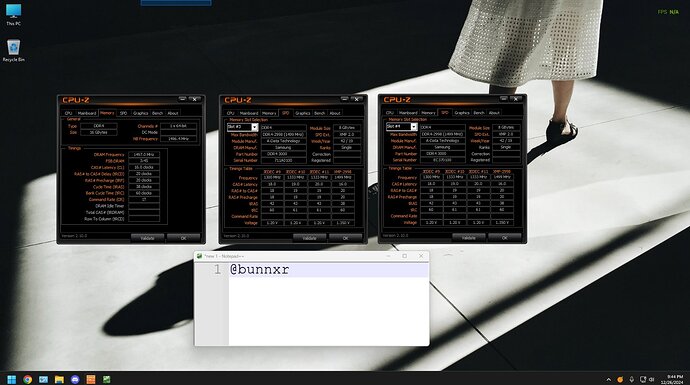Click the microphone icon in system tray
690x385 pixels.
pyautogui.click(x=631, y=379)
